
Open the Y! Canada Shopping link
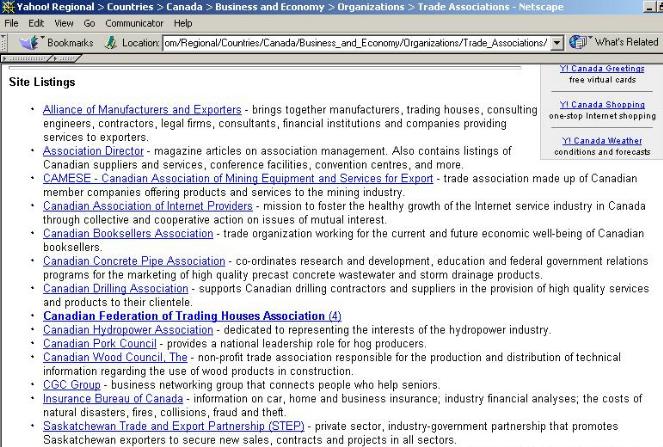click(x=602, y=104)
